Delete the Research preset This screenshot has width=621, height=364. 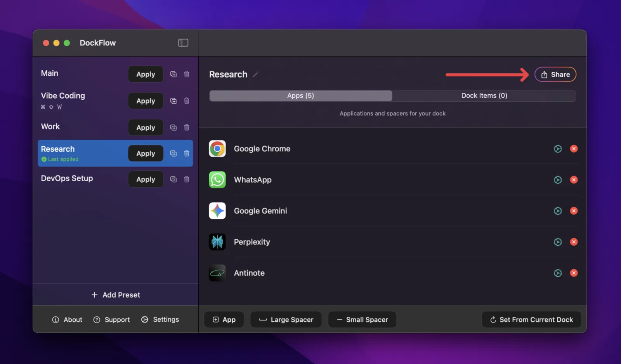pos(187,154)
